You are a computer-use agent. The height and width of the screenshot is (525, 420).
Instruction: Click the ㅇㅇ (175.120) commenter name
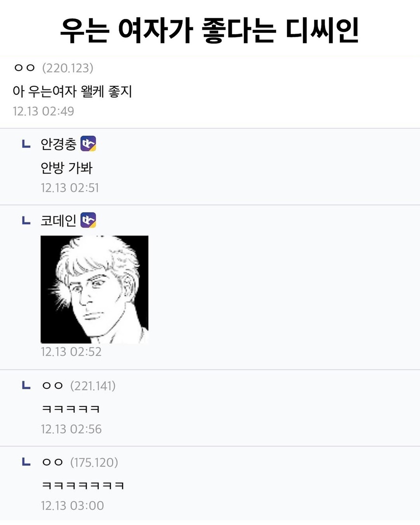(x=52, y=462)
